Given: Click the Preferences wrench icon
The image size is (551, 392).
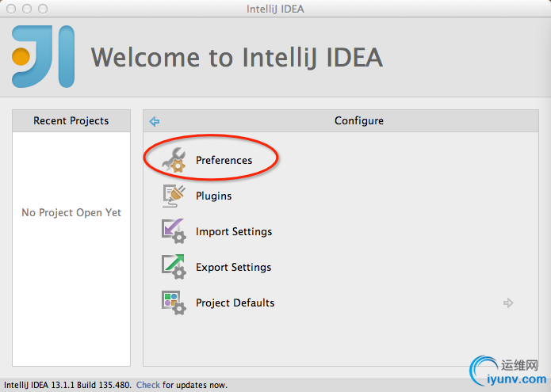Looking at the screenshot, I should click(173, 160).
